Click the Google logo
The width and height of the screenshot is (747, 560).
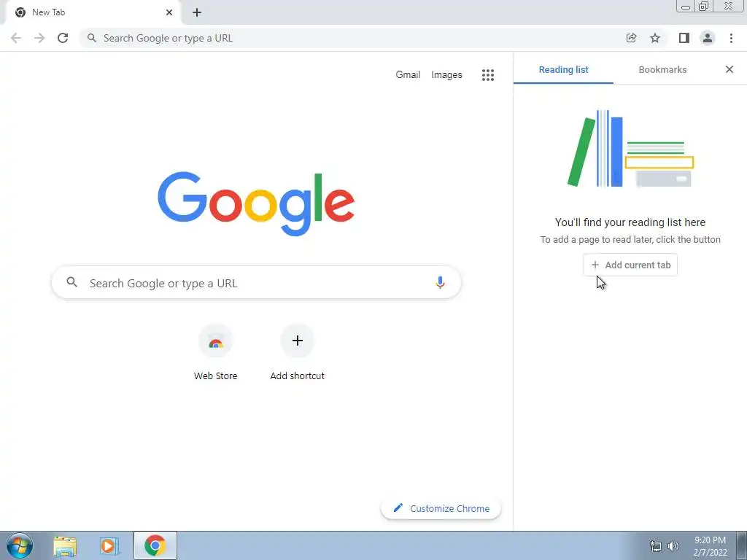point(256,204)
